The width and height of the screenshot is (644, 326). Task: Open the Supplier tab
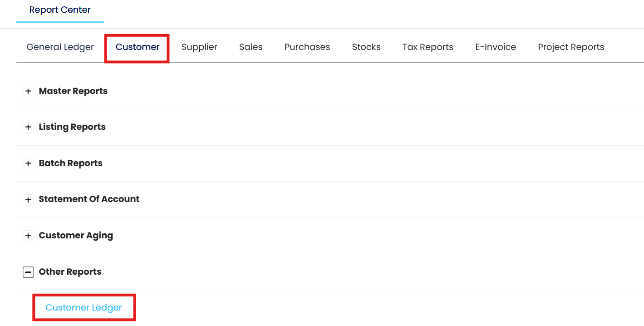199,47
